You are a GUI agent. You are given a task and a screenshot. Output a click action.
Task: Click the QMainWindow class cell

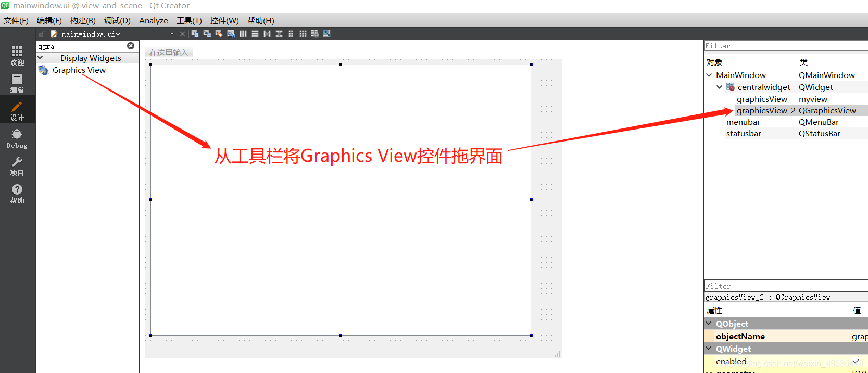pos(827,75)
